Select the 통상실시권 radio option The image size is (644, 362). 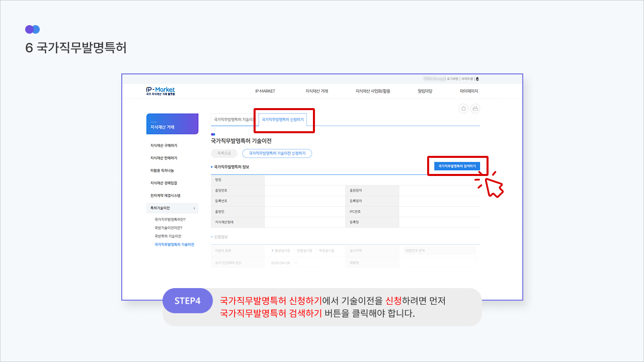[x=273, y=250]
